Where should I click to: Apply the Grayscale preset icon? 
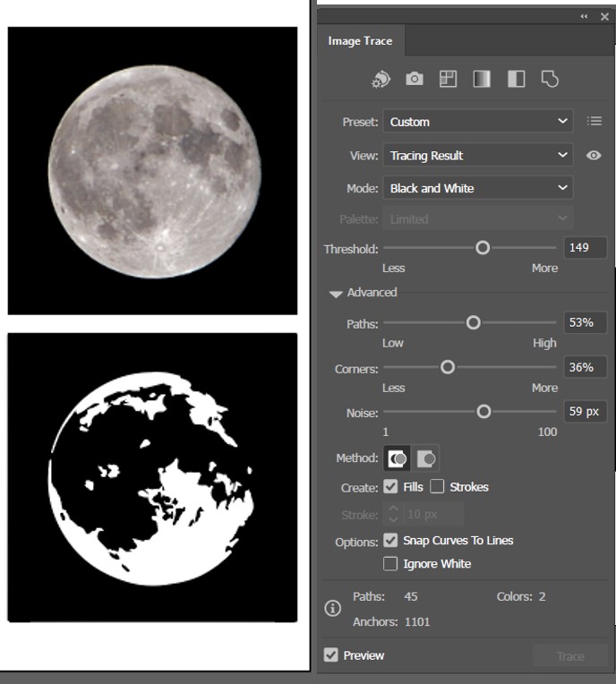pos(482,79)
